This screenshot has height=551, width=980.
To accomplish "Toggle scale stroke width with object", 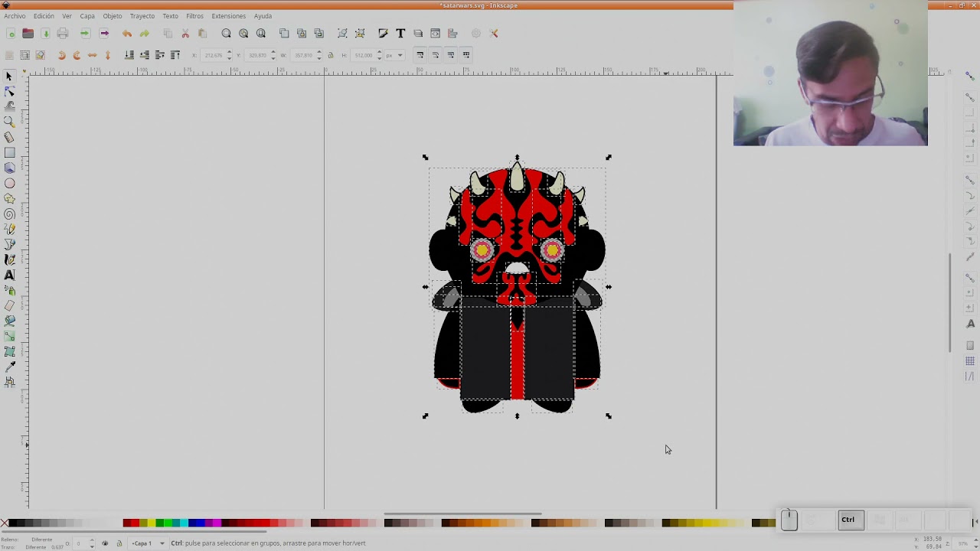I will [x=420, y=55].
